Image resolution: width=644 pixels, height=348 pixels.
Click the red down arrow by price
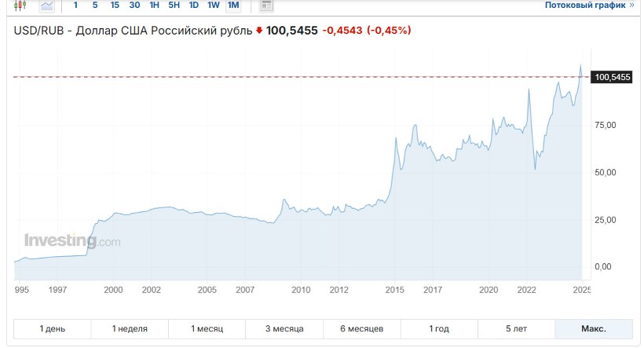point(259,31)
